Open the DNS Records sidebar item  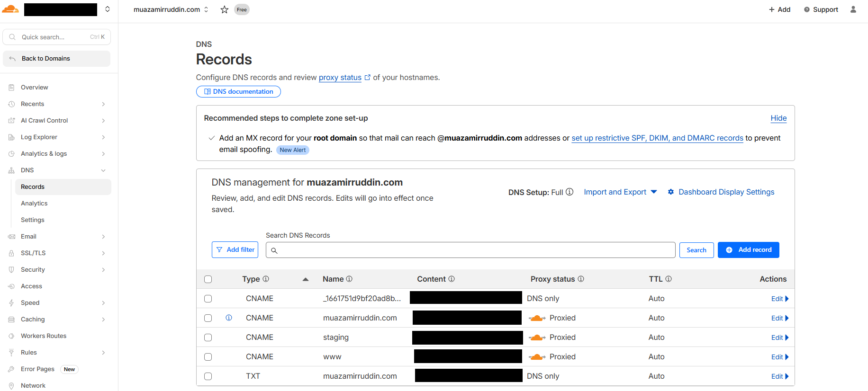(63, 187)
